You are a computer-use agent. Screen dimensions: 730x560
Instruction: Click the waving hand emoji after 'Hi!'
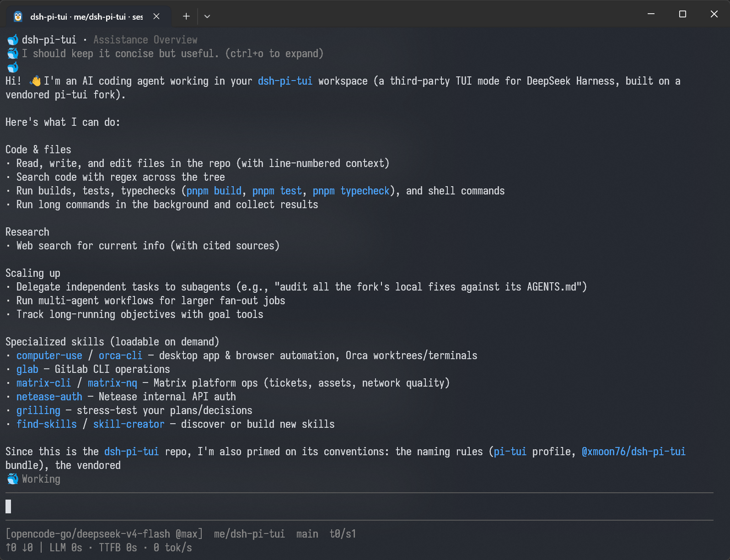pyautogui.click(x=35, y=81)
